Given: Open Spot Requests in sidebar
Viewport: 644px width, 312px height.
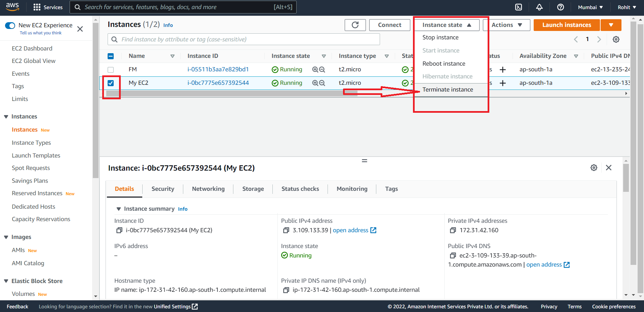Looking at the screenshot, I should [x=31, y=168].
